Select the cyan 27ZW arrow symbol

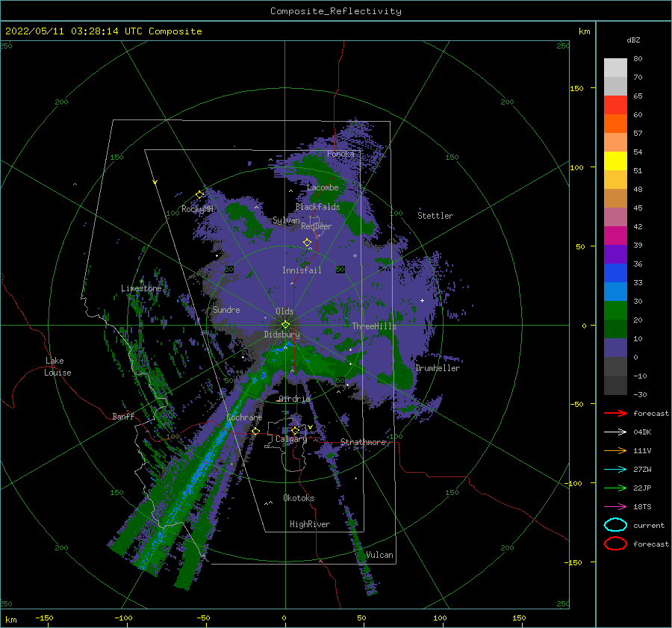click(x=615, y=469)
